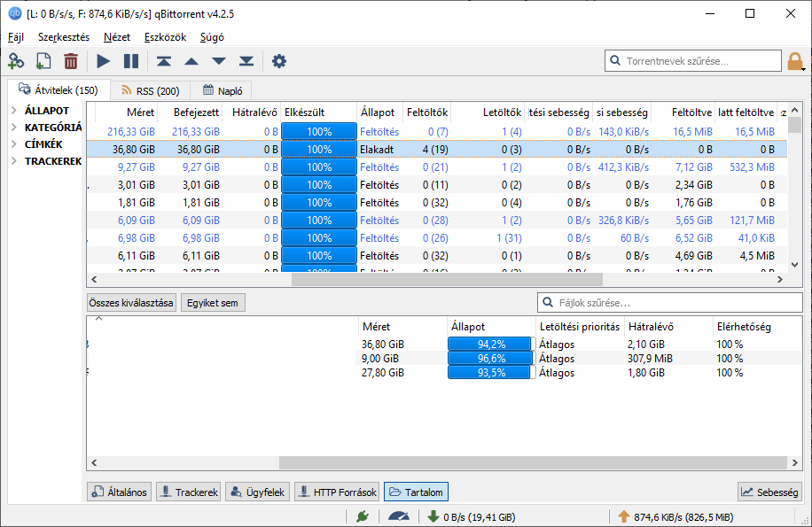The image size is (812, 527).
Task: Resume torrents with play icon
Action: (x=104, y=61)
